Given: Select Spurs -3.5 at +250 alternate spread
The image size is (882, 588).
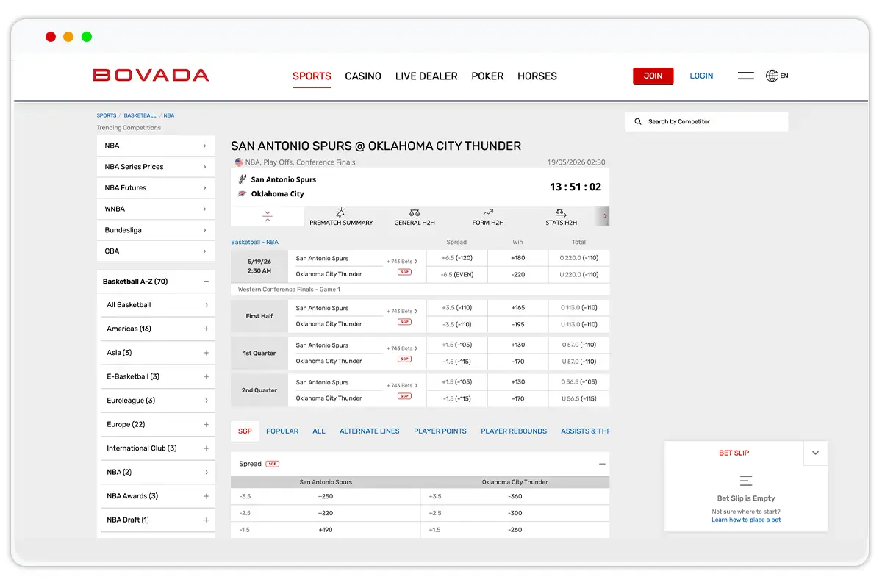Looking at the screenshot, I should [x=326, y=496].
